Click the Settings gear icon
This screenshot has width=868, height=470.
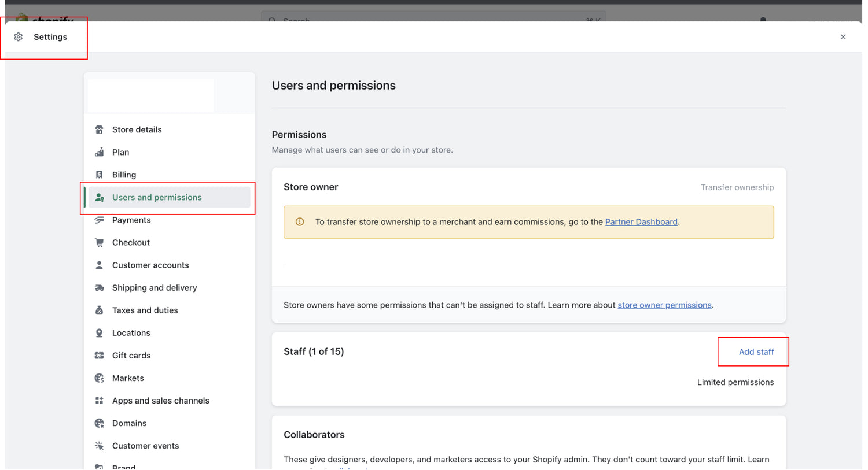[x=19, y=37]
